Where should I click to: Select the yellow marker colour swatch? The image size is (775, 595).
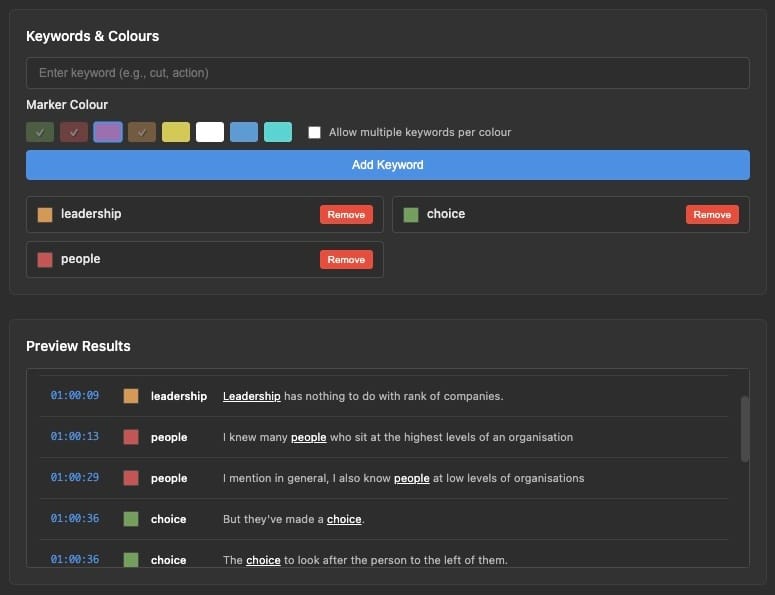pos(176,132)
